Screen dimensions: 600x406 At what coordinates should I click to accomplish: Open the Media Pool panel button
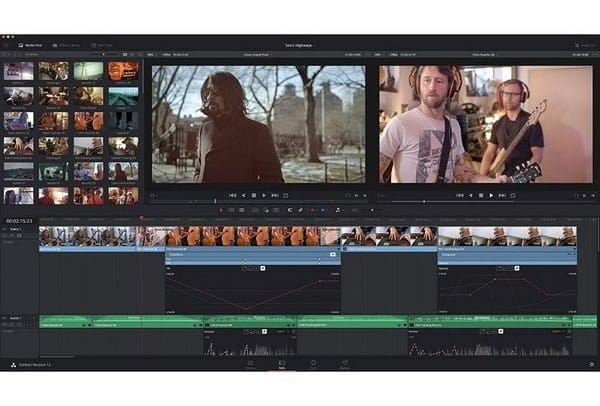tap(30, 45)
